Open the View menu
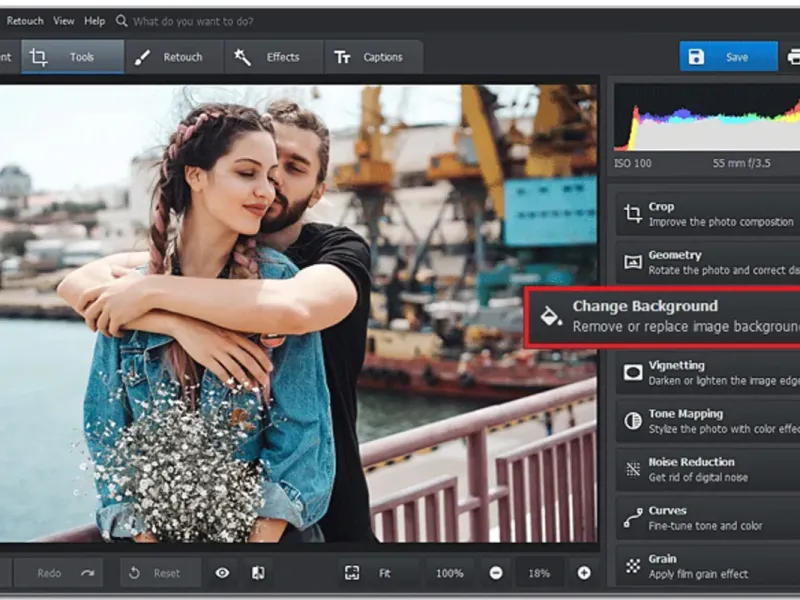This screenshot has width=800, height=600. click(64, 21)
